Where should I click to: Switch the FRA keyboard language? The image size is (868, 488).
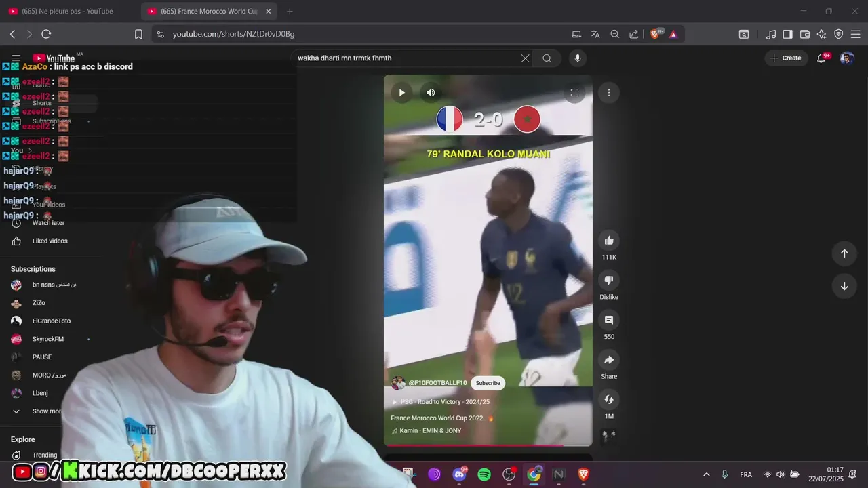point(746,474)
